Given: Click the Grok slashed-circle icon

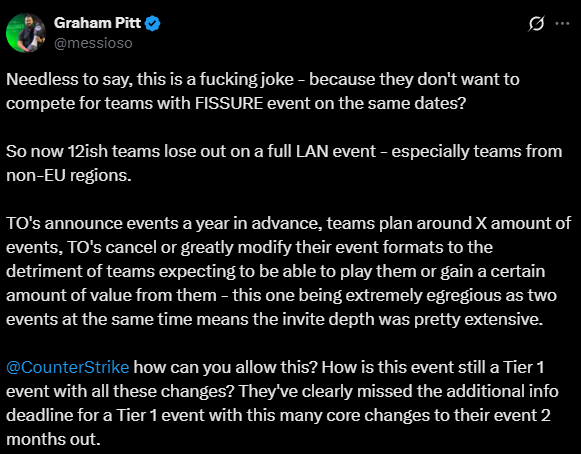Looking at the screenshot, I should point(536,24).
